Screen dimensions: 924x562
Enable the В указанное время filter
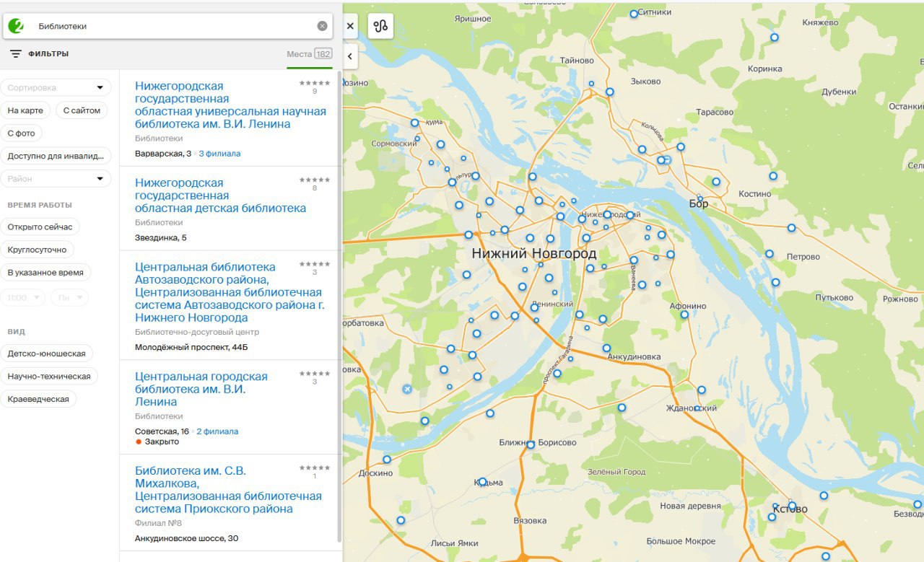pos(45,273)
